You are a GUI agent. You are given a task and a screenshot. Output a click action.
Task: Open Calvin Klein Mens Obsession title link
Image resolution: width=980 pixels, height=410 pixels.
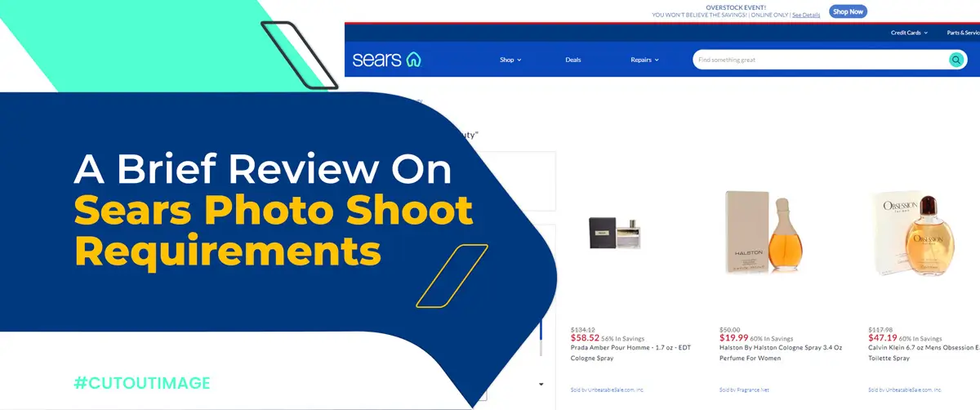[924, 353]
